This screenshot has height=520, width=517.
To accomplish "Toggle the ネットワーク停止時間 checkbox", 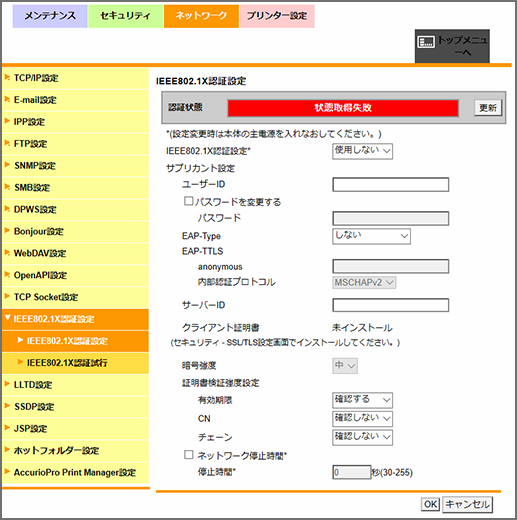I will click(189, 455).
